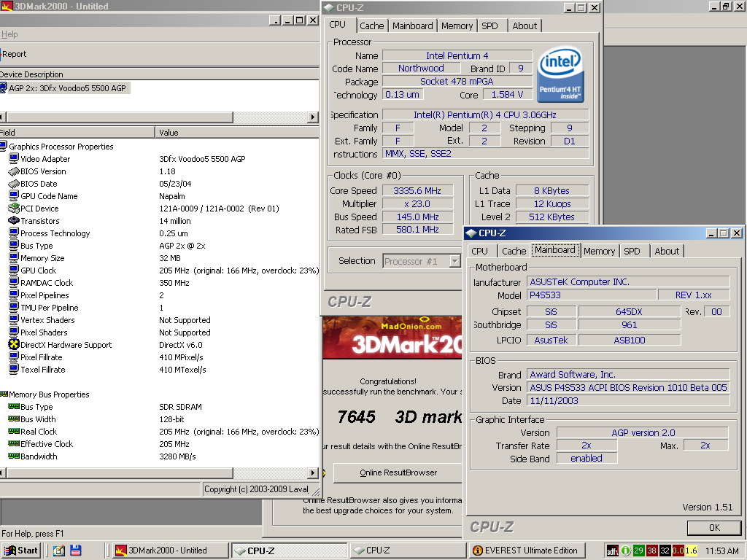Click the AGP version 2.0 value
Viewport: 747px width, 560px height.
coord(643,432)
